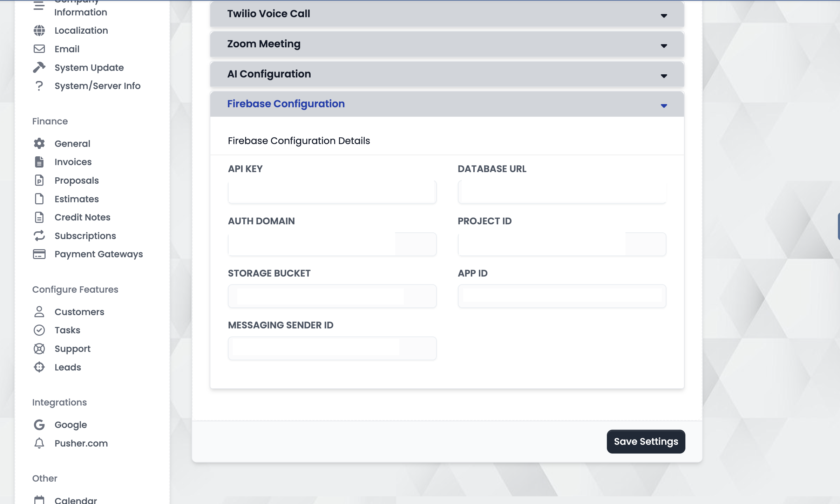
Task: Click into the DATABASE URL field
Action: click(x=562, y=192)
